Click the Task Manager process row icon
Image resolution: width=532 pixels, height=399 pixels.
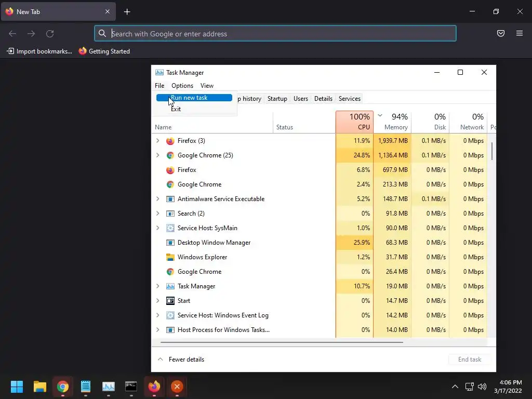[170, 286]
